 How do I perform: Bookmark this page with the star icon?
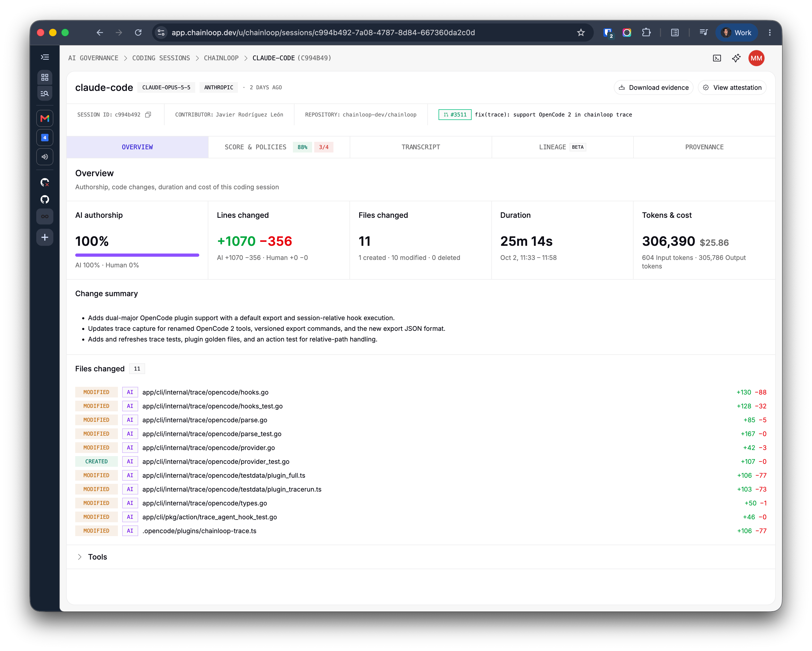tap(581, 33)
